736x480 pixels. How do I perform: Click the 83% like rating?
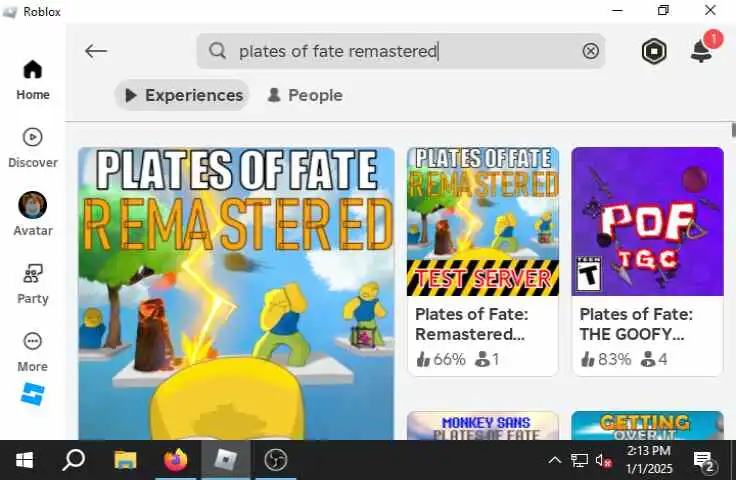606,359
